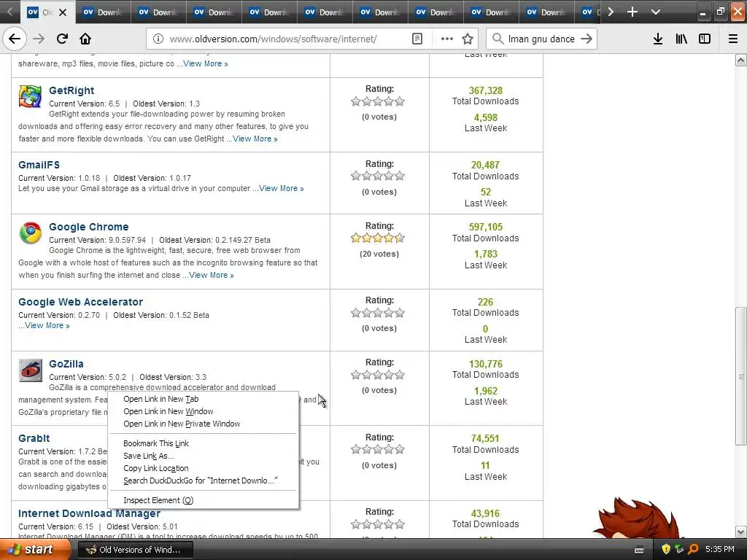Click View More in Google Chrome description
The height and width of the screenshot is (560, 747).
(211, 275)
